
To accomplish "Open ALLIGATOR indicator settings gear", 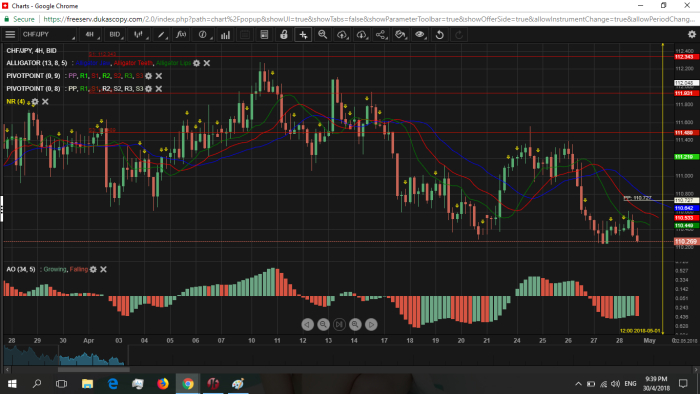I will coord(196,63).
